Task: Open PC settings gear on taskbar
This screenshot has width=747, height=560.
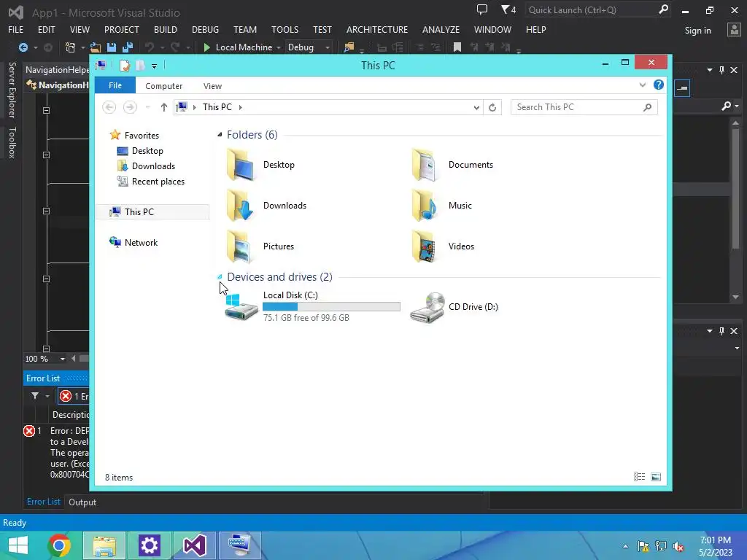Action: [149, 545]
